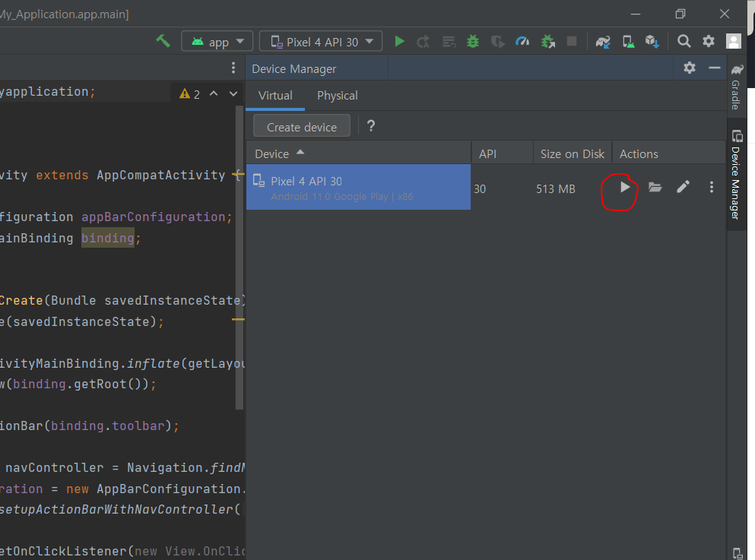This screenshot has width=755, height=560.
Task: Click the warnings indicator showing 2
Action: coord(189,93)
